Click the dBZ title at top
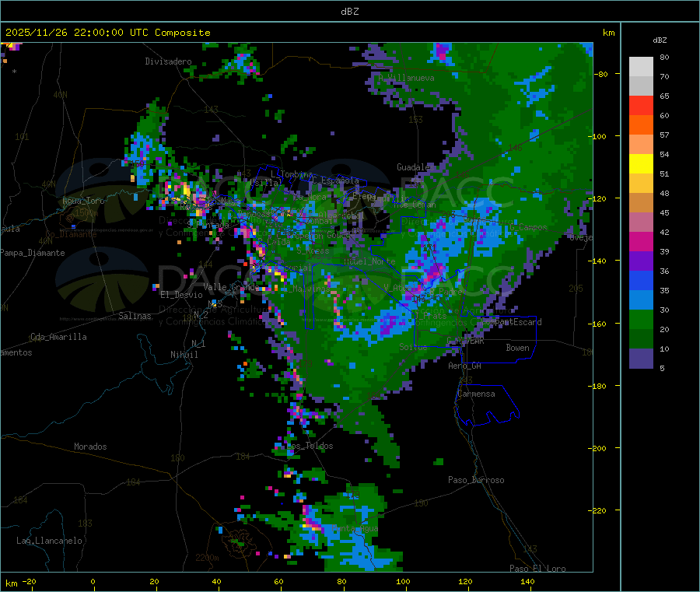 [349, 11]
